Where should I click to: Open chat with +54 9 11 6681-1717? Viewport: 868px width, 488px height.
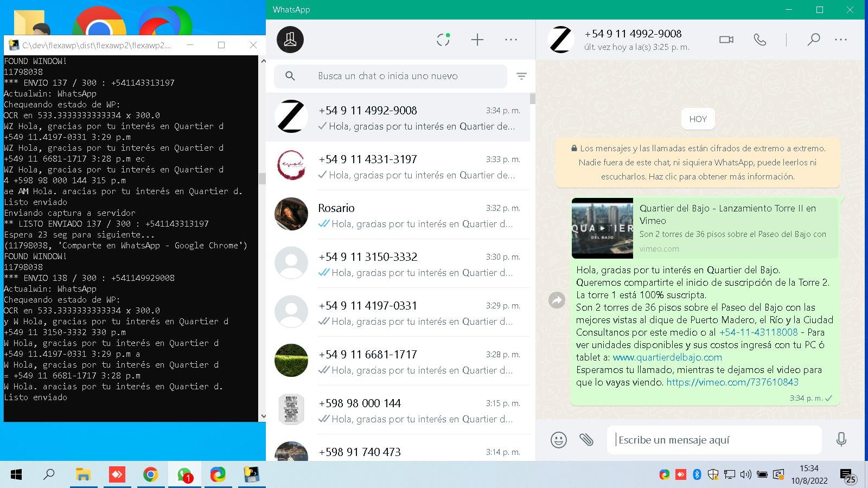pos(398,361)
